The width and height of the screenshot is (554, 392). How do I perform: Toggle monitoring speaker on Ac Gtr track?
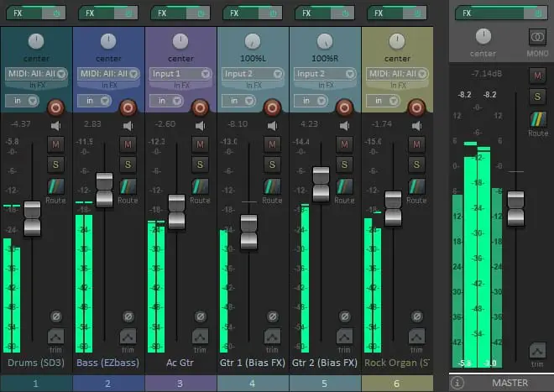200,125
